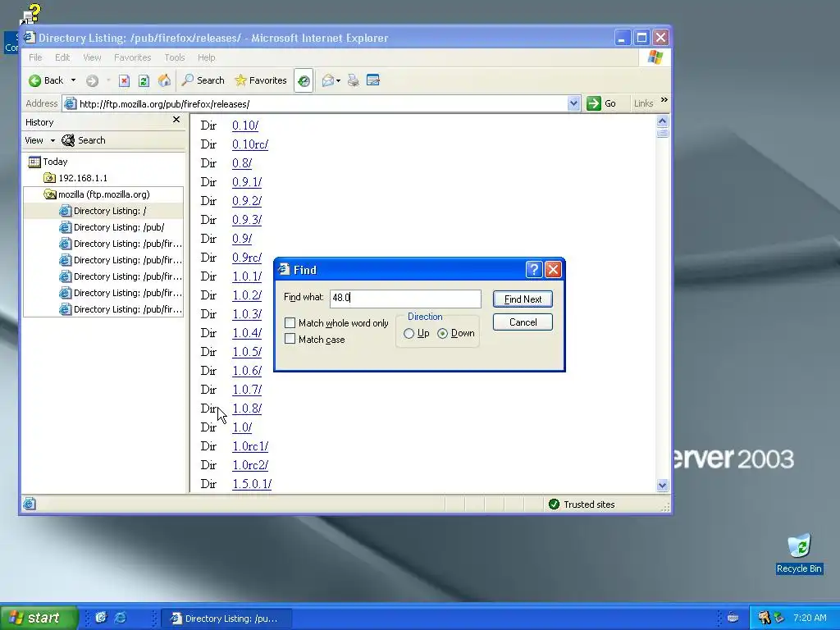Screen dimensions: 840x630
Task: Open the 0.10rc/ directory link
Action: coord(250,144)
